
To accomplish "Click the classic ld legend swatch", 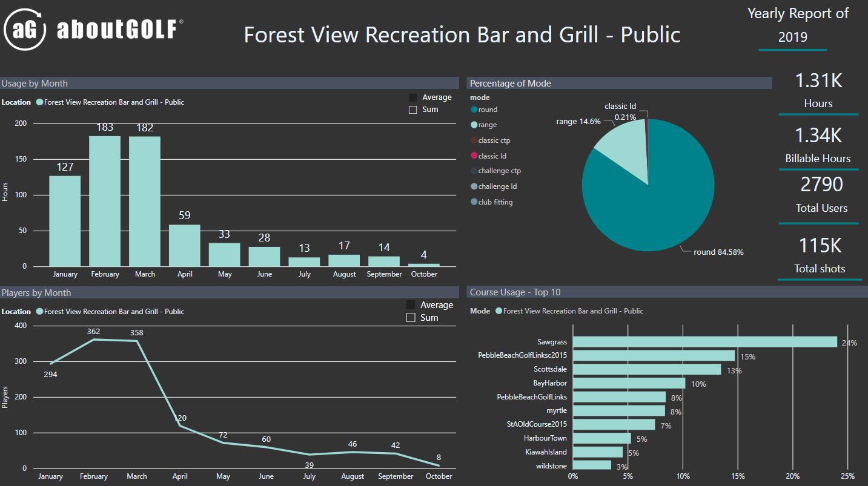I will point(474,156).
